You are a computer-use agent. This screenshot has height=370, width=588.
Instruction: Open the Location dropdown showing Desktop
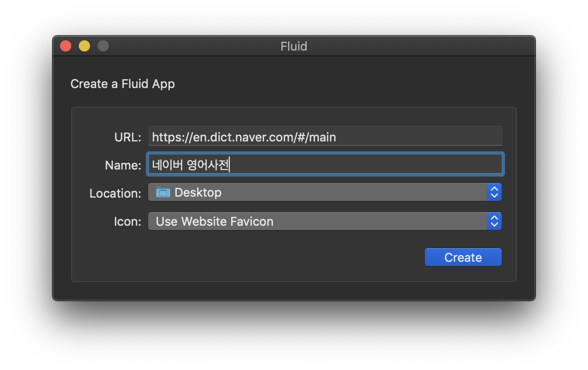click(x=325, y=192)
